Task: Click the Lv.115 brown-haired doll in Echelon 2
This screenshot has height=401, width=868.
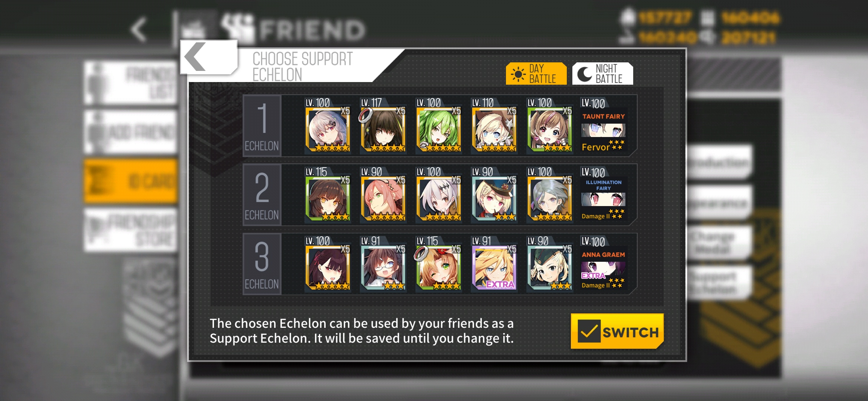Action: click(328, 195)
